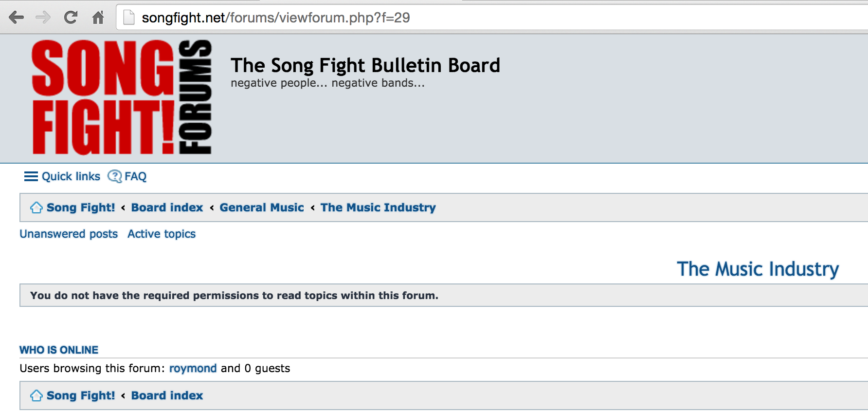
Task: Click the browser back arrow
Action: coord(16,18)
